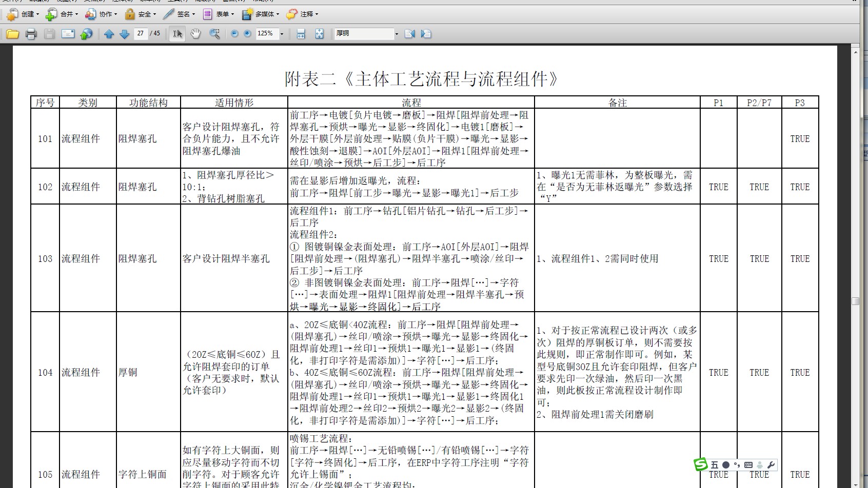
Task: Choose the Marquee Zoom tool
Action: [214, 34]
